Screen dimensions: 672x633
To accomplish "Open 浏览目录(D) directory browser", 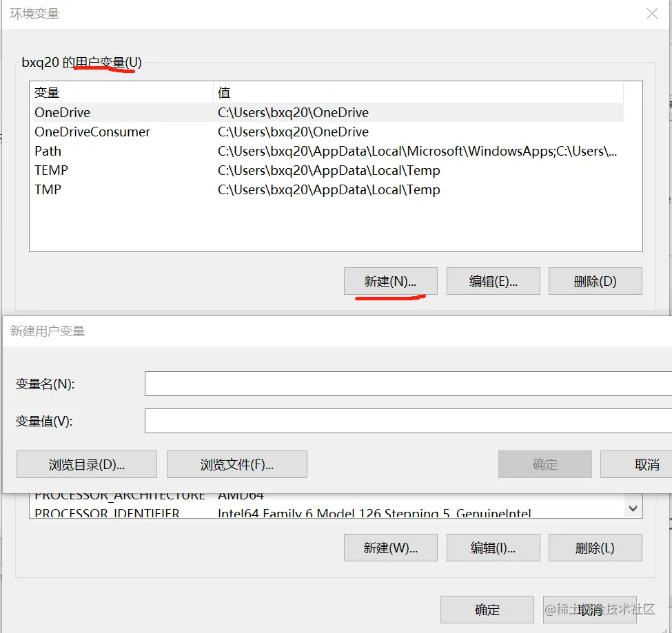I will pyautogui.click(x=86, y=464).
